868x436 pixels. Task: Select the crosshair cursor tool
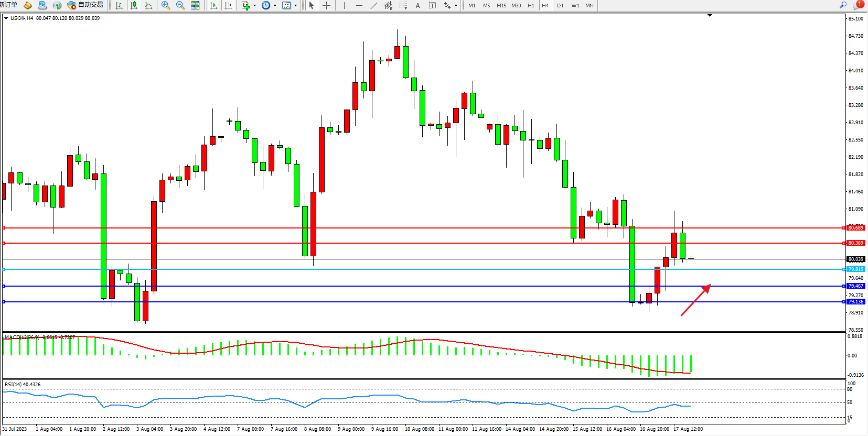[326, 5]
